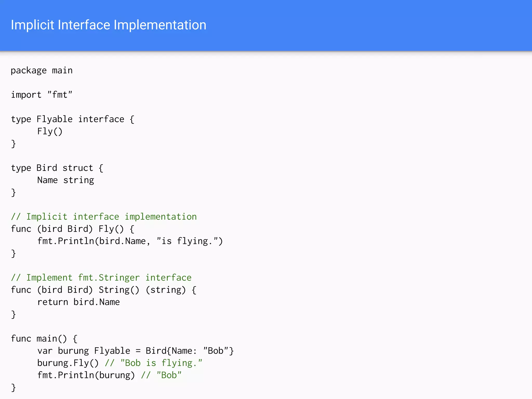Click the 'func (bird Bird) Fly() {' line

click(x=73, y=229)
